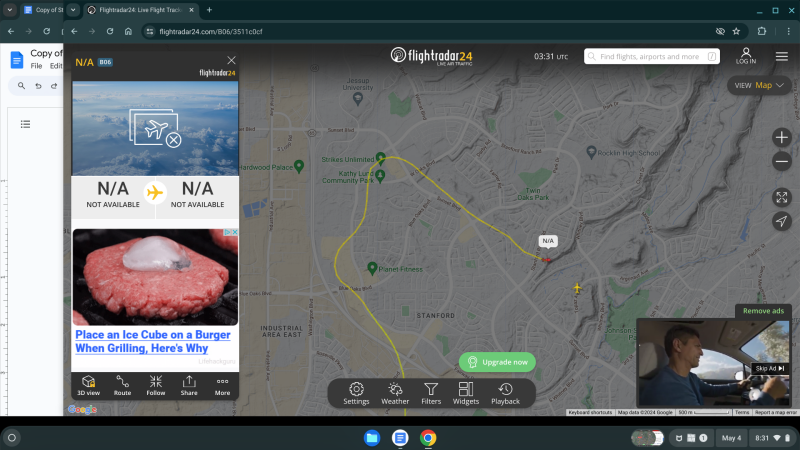The width and height of the screenshot is (800, 450).
Task: Click the Remove ads link
Action: point(763,311)
